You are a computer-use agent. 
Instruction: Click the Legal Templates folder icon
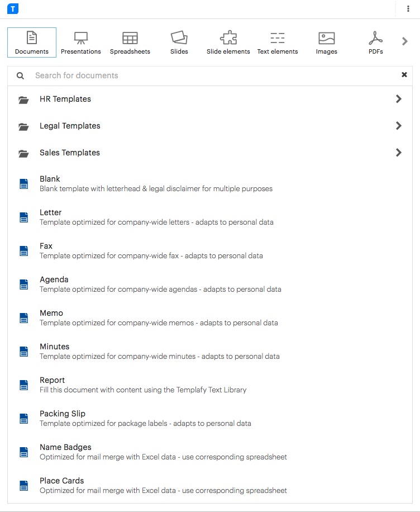click(23, 127)
